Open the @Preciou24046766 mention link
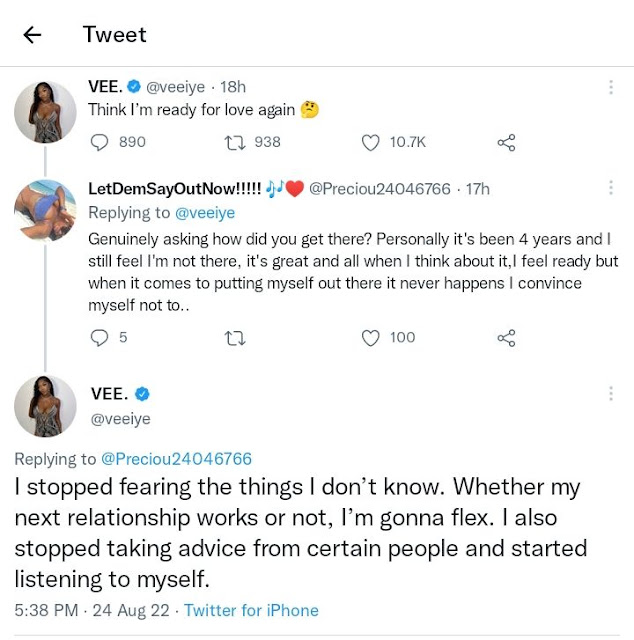 pyautogui.click(x=176, y=459)
